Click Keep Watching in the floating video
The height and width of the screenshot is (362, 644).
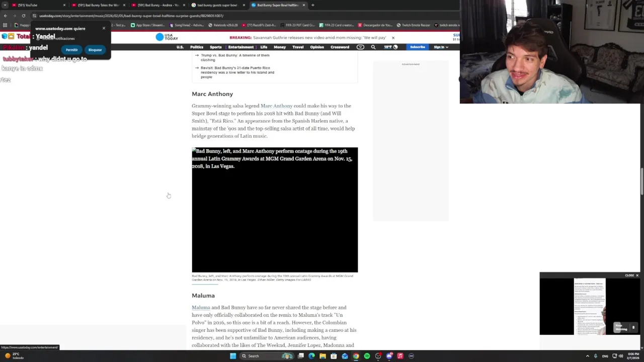tap(621, 327)
